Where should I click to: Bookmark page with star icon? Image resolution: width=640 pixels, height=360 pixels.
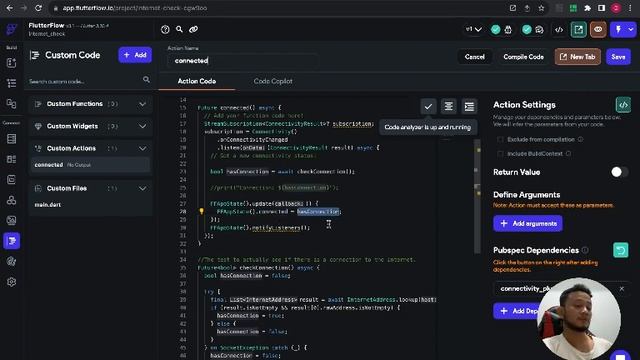541,8
